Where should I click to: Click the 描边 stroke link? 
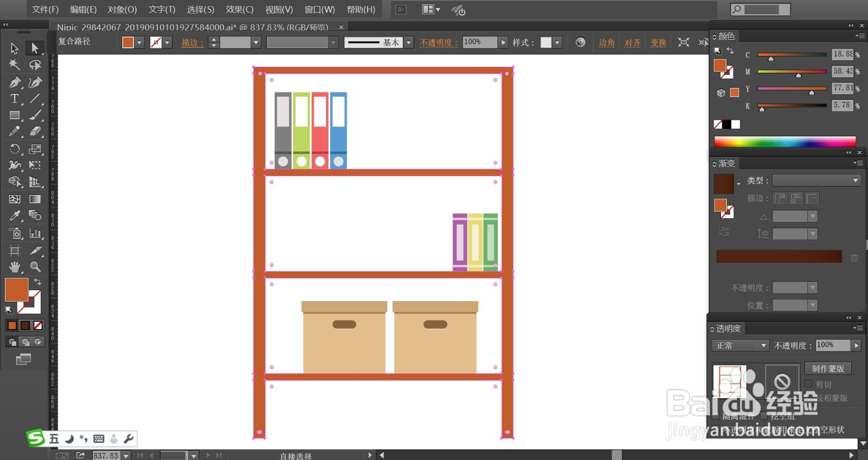pyautogui.click(x=193, y=42)
